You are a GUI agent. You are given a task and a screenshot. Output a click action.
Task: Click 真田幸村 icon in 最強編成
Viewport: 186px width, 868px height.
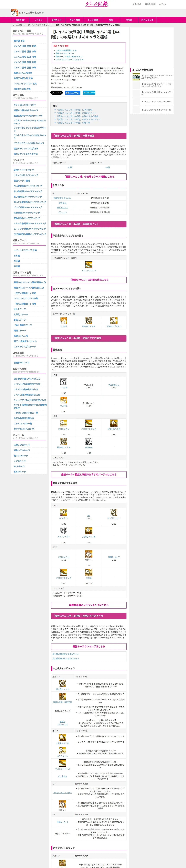(89, 441)
